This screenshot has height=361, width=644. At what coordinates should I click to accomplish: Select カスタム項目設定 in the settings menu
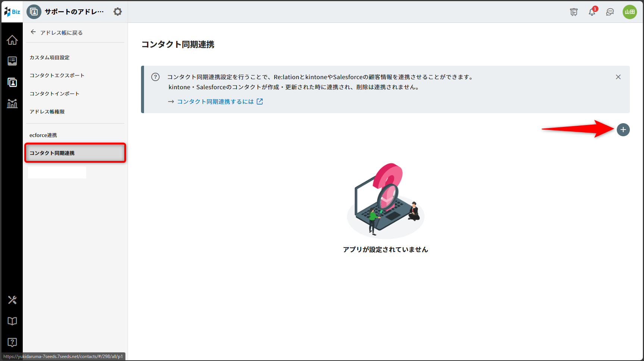50,57
